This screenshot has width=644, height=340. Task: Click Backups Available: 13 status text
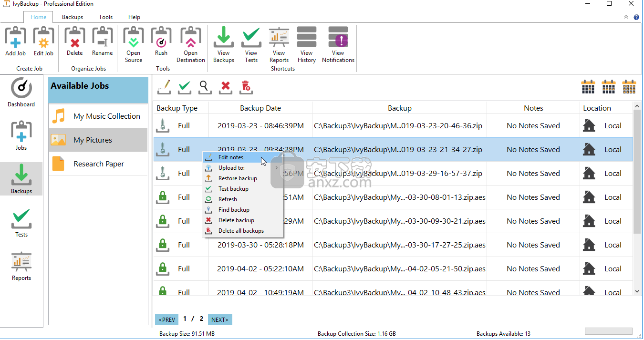click(x=503, y=334)
